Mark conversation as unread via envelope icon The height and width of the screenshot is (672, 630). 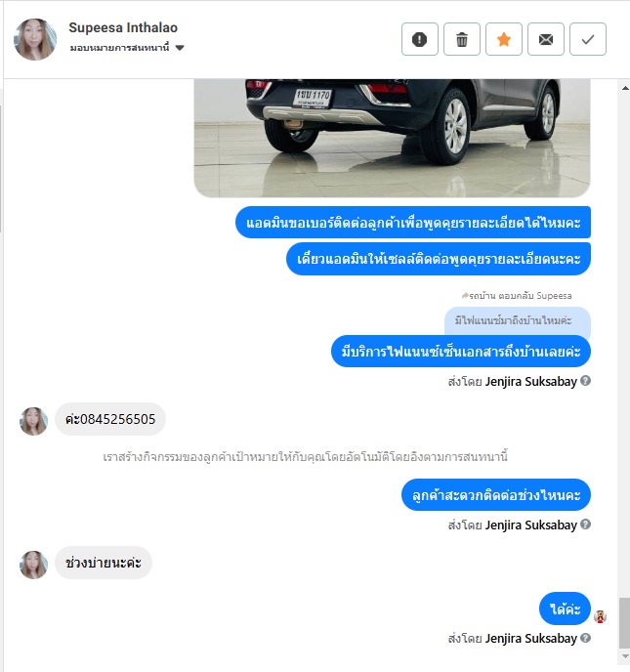[546, 39]
